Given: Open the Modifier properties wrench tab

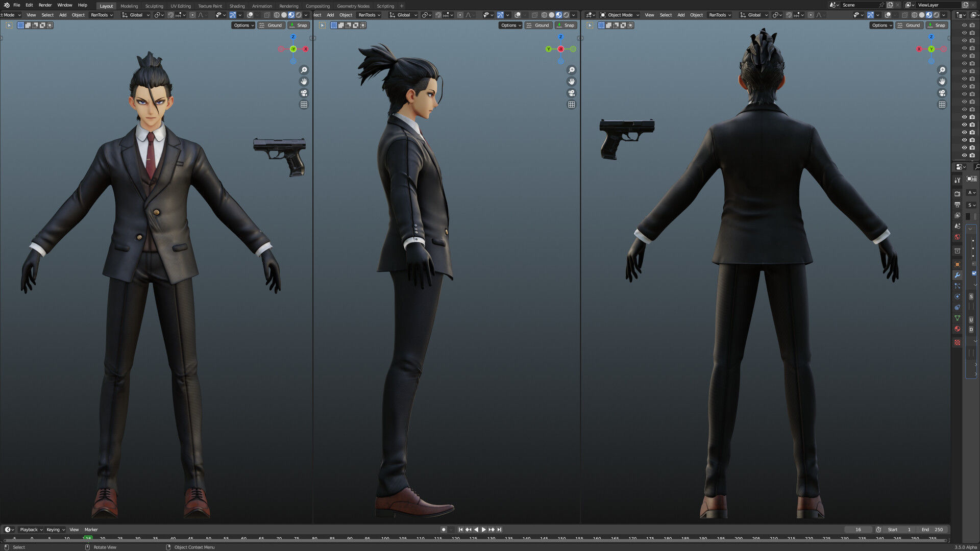Looking at the screenshot, I should (x=957, y=275).
